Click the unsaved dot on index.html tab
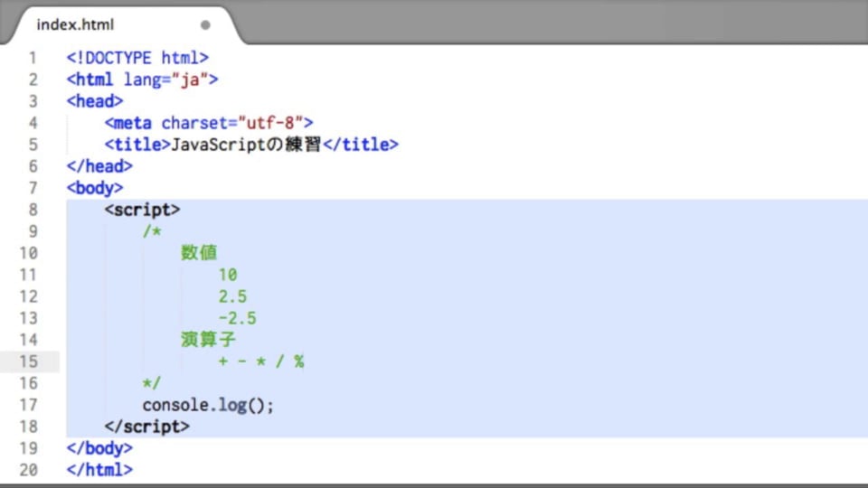The image size is (868, 488). 205,25
